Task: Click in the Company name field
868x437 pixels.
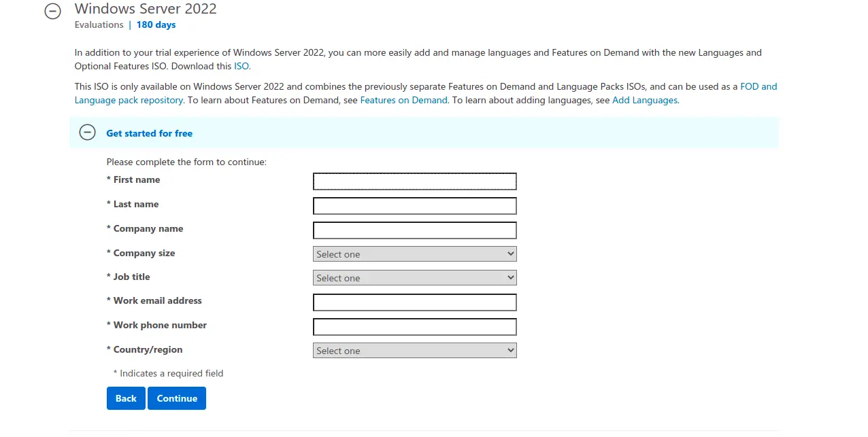Action: pos(414,230)
